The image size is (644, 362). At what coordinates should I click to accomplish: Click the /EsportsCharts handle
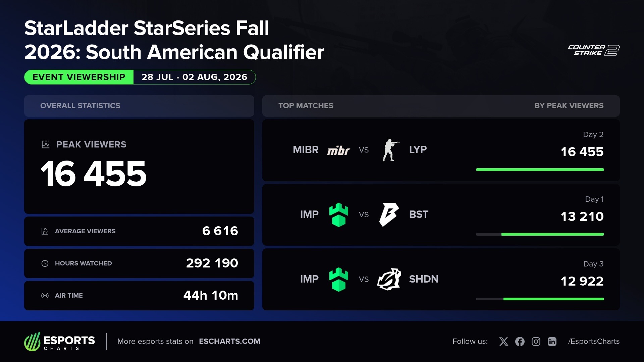coord(594,342)
